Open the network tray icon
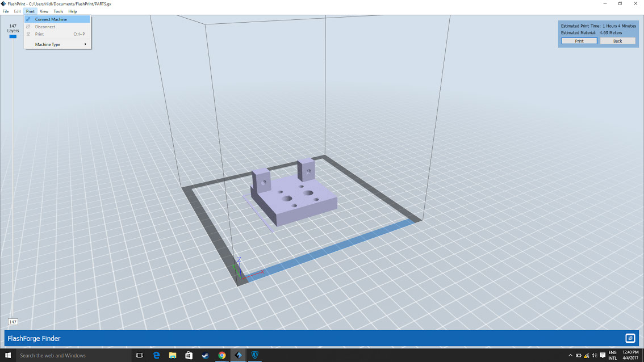Image resolution: width=644 pixels, height=362 pixels. pyautogui.click(x=587, y=355)
